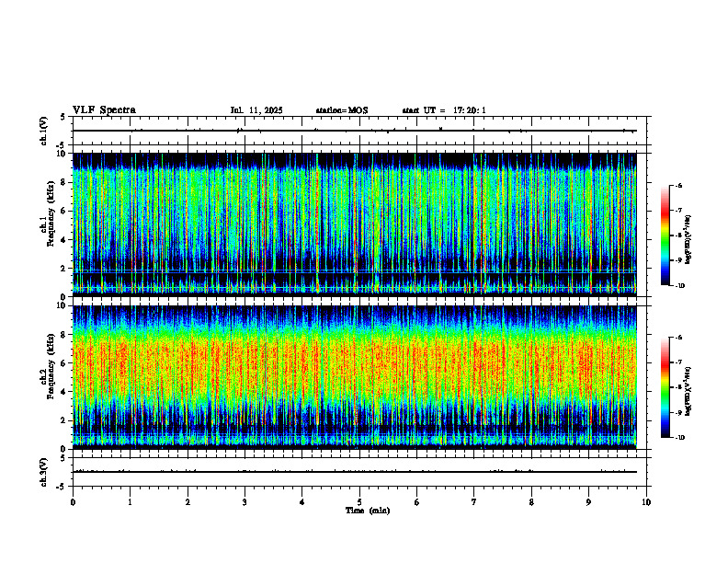Select the ch.2 spectrogram panel
728x563 pixels.
(x=355, y=377)
